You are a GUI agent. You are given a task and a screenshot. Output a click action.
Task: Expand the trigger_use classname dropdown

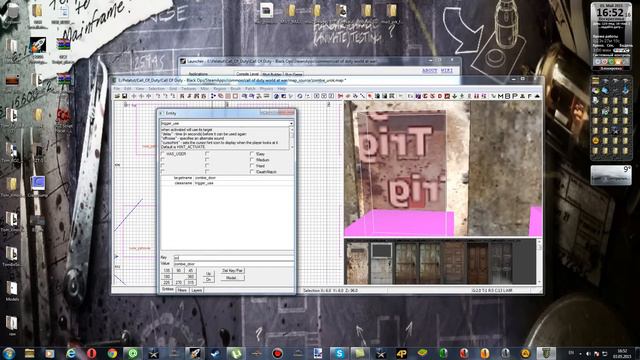coord(291,123)
